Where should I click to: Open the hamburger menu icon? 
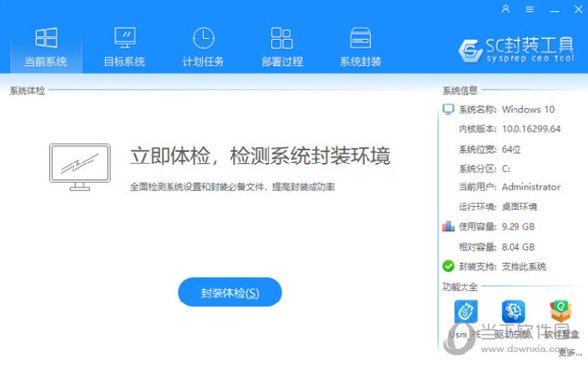pos(529,9)
